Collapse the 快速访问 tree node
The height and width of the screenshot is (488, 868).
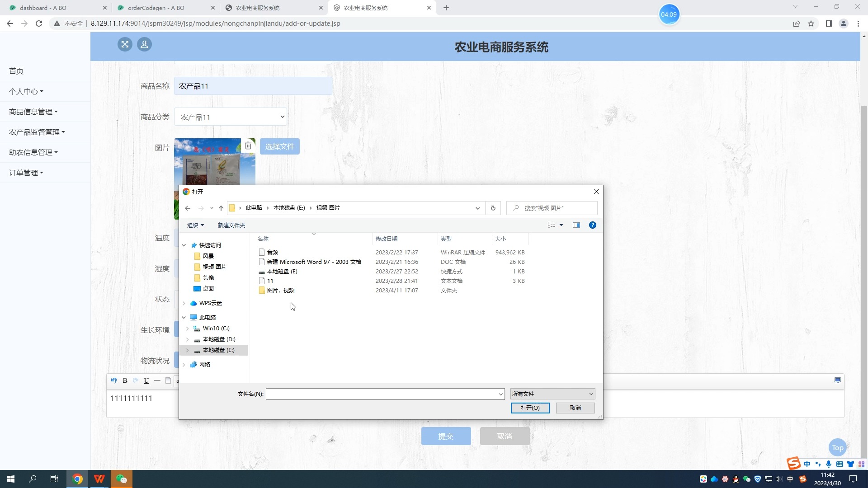pos(184,245)
